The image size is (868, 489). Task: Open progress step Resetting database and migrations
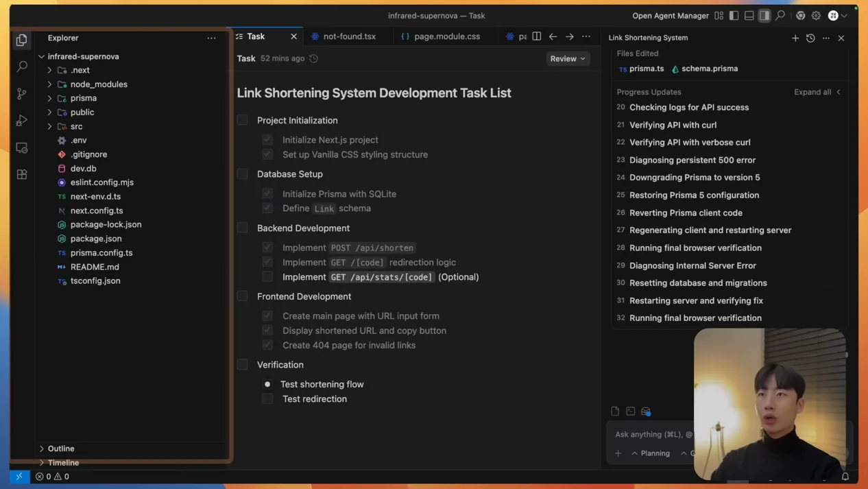coord(698,283)
